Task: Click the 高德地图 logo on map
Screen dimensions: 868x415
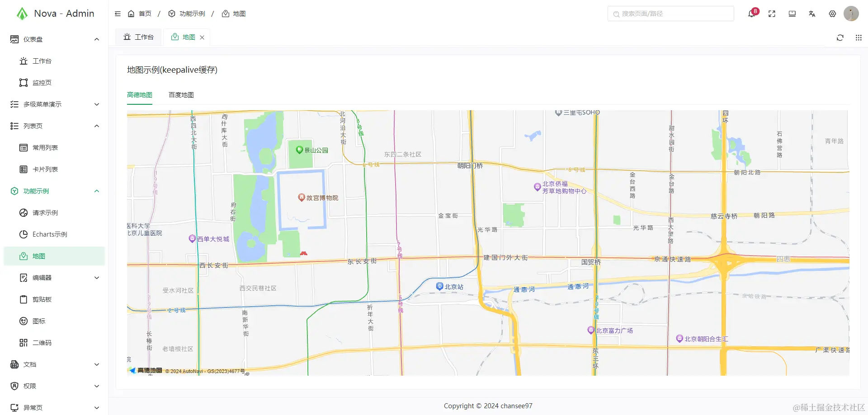Action: coord(146,370)
